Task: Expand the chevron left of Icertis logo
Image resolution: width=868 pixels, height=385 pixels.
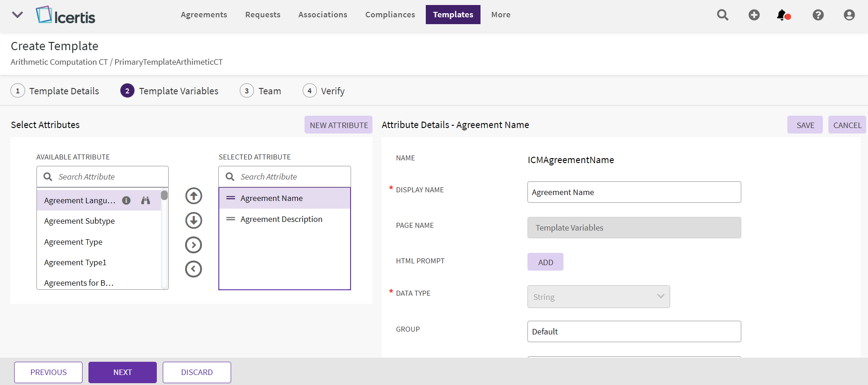Action: click(x=17, y=15)
